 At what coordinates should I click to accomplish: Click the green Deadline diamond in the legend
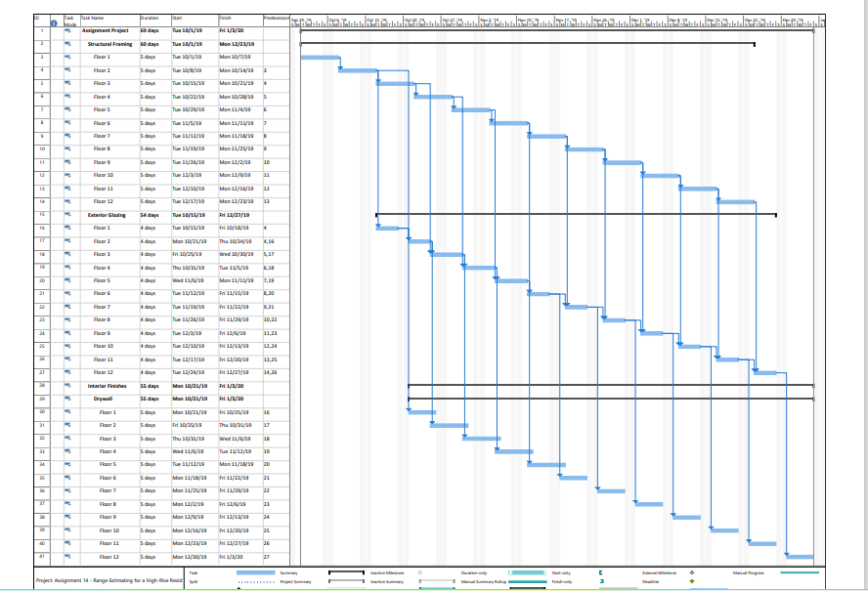point(692,581)
